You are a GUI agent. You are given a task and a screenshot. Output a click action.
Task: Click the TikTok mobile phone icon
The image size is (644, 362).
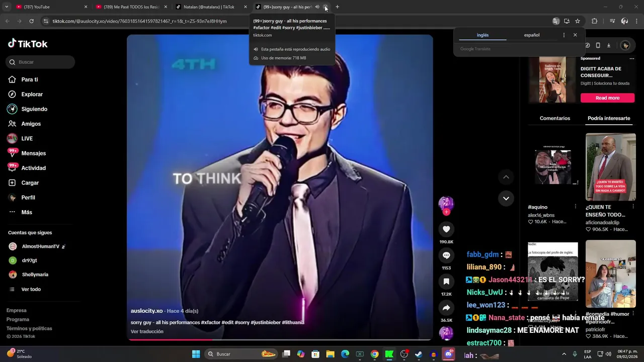click(x=598, y=45)
